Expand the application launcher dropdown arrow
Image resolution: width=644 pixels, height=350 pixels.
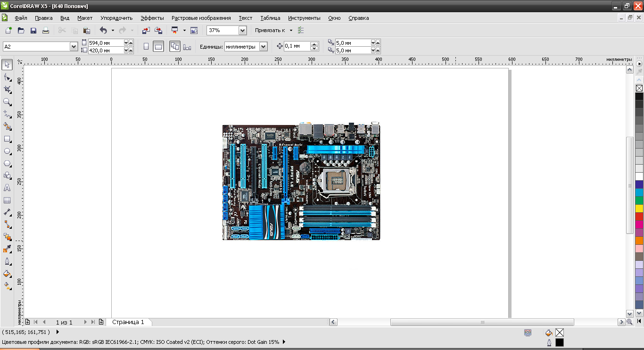(184, 30)
